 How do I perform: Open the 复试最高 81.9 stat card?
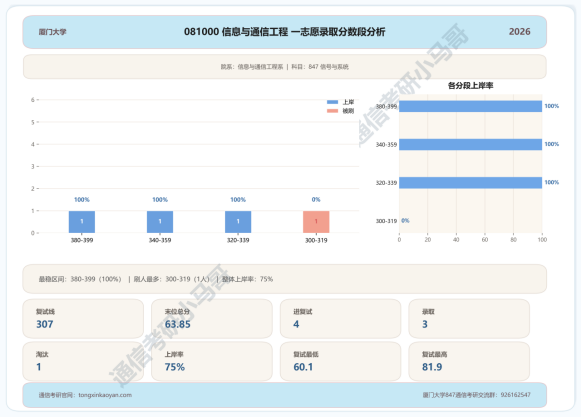pos(469,361)
